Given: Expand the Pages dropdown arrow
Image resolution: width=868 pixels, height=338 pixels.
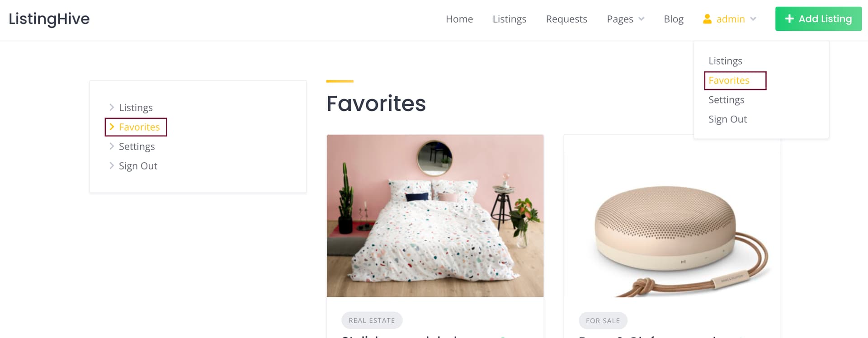Looking at the screenshot, I should pyautogui.click(x=641, y=19).
